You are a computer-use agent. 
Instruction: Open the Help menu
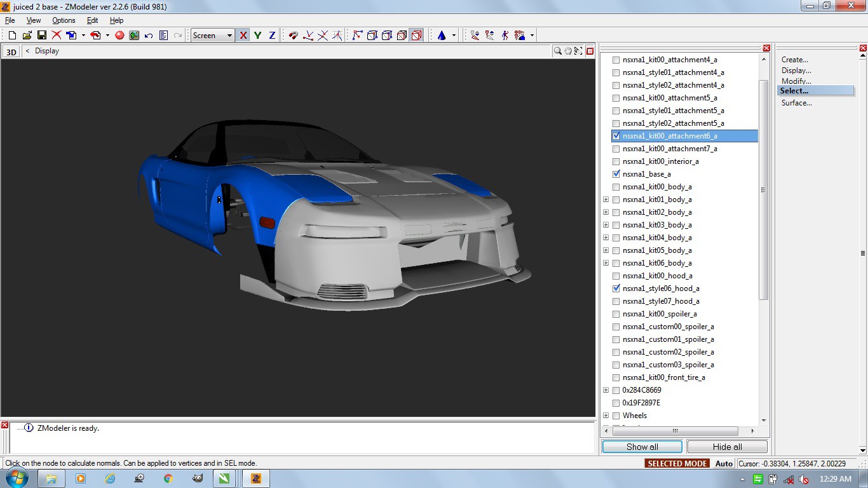pyautogui.click(x=116, y=20)
